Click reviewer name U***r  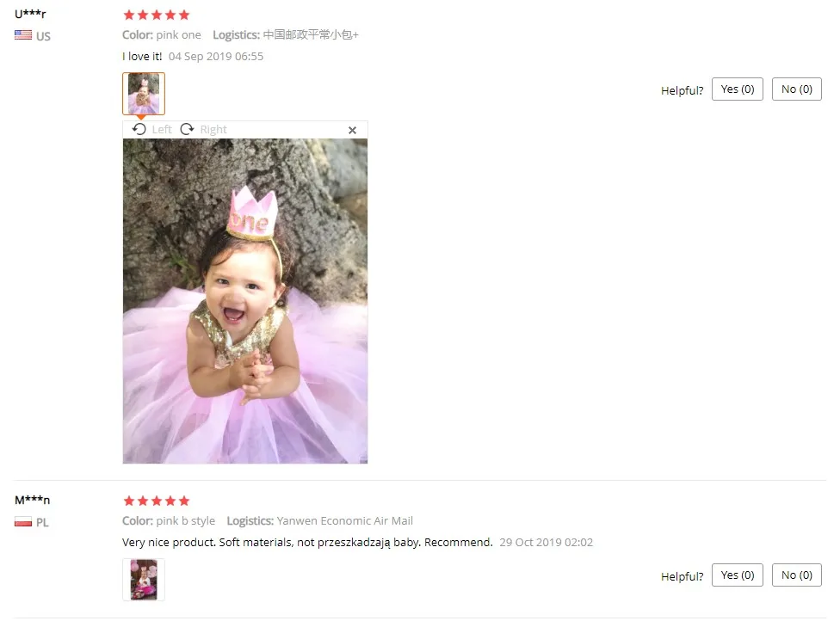point(30,14)
